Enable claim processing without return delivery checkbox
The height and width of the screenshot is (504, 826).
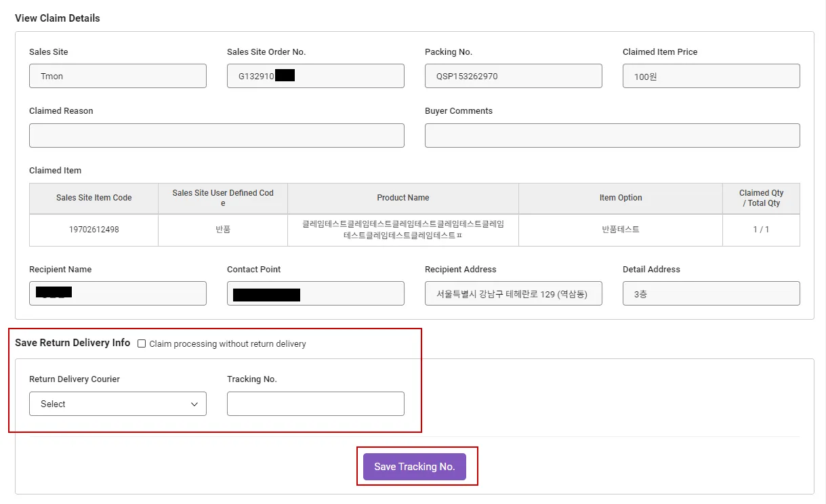[142, 343]
